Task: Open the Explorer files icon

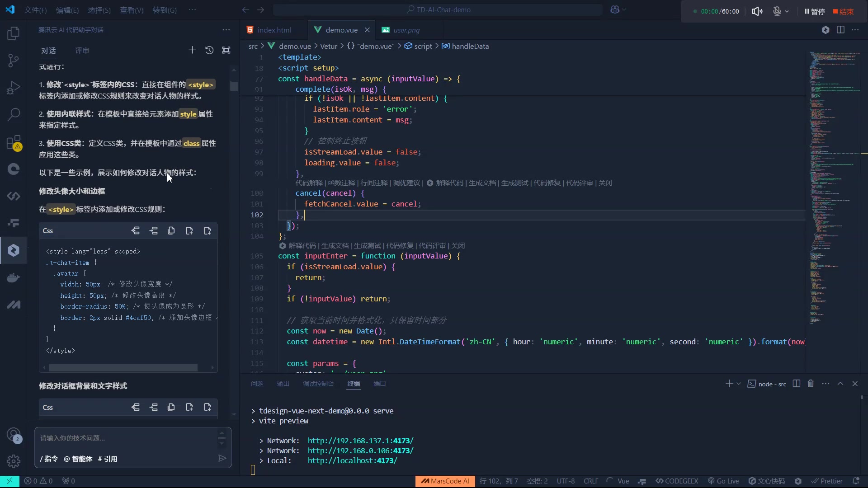Action: [x=14, y=33]
